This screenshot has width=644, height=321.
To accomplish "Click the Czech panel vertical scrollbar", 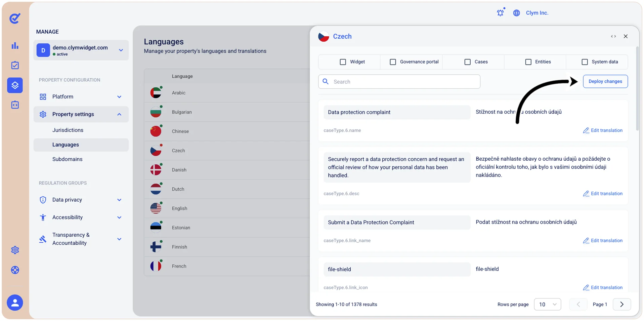I will click(x=637, y=89).
